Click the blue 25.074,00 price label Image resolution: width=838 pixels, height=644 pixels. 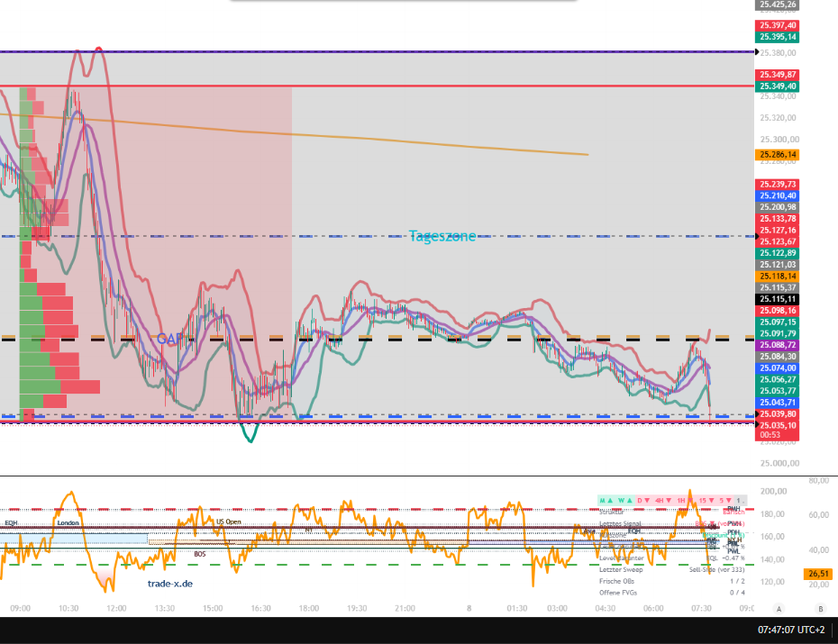coord(777,367)
